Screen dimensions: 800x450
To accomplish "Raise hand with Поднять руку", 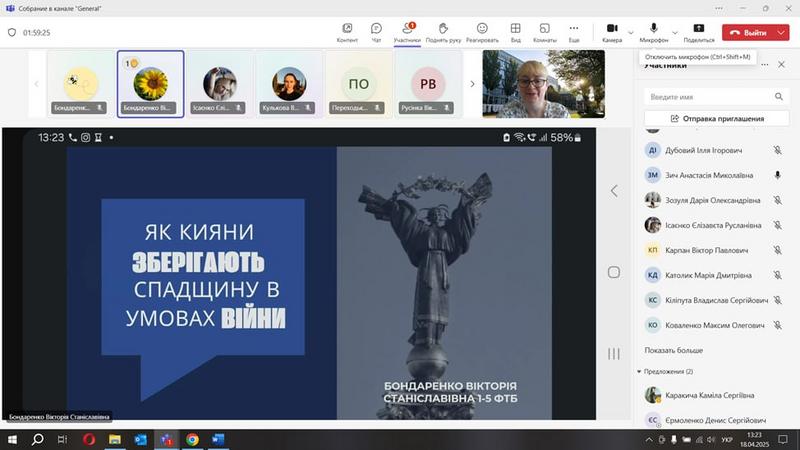I will 443,33.
